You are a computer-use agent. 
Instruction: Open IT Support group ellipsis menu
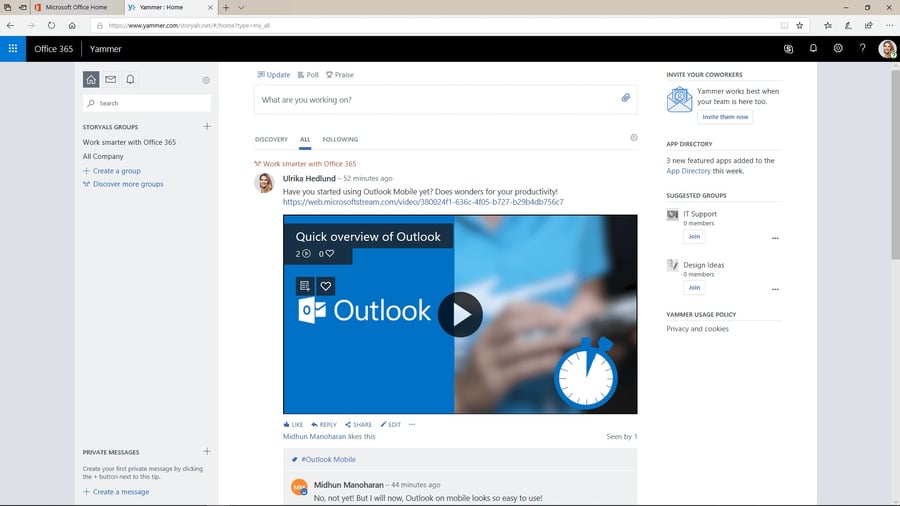click(x=775, y=238)
